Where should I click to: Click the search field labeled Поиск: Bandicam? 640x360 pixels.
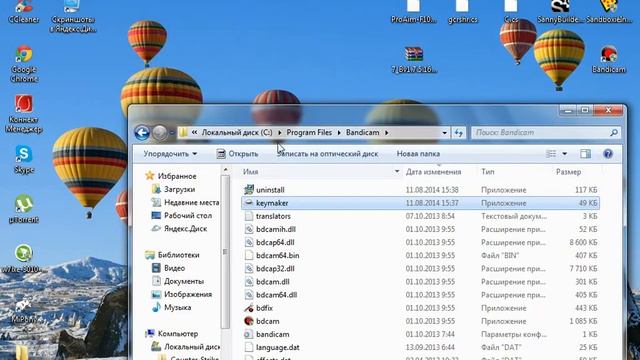coord(546,133)
